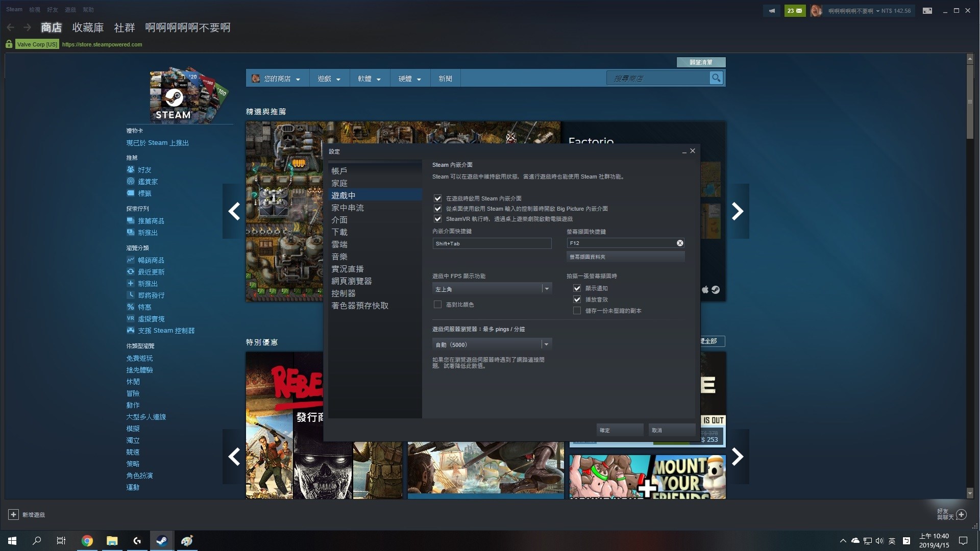Expand the Your Store dropdown
Image resolution: width=980 pixels, height=551 pixels.
278,79
